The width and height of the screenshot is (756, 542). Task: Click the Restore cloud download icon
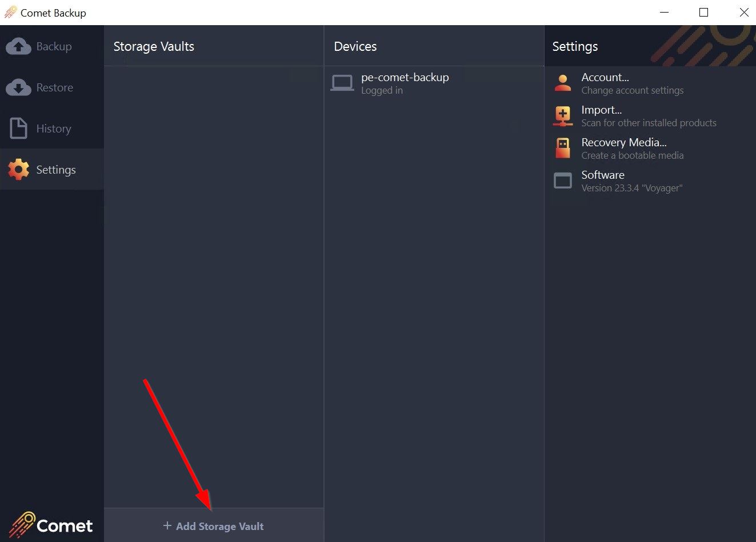tap(18, 87)
